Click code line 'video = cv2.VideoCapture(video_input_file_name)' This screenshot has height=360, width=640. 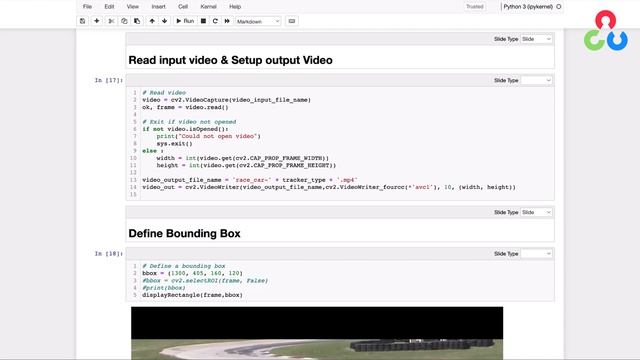coord(227,100)
